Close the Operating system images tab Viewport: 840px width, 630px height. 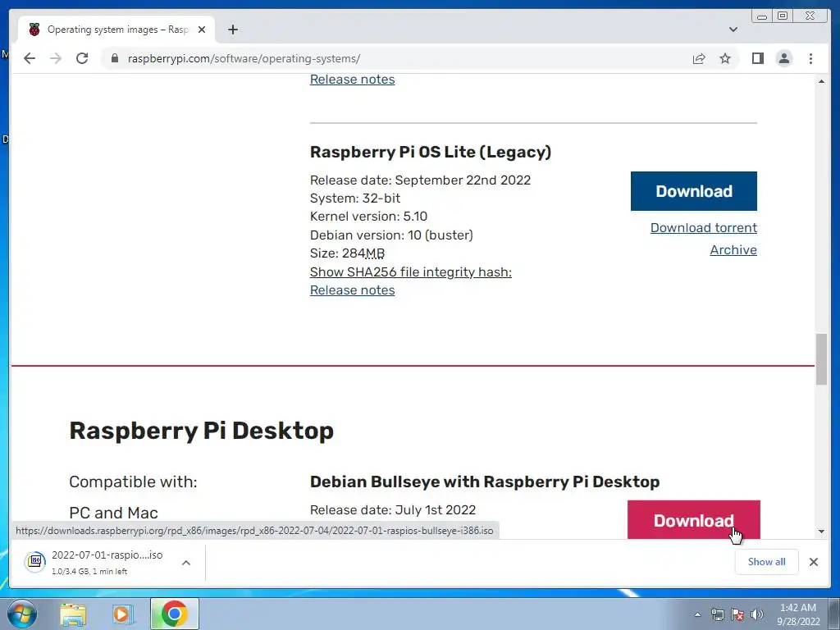pyautogui.click(x=202, y=30)
